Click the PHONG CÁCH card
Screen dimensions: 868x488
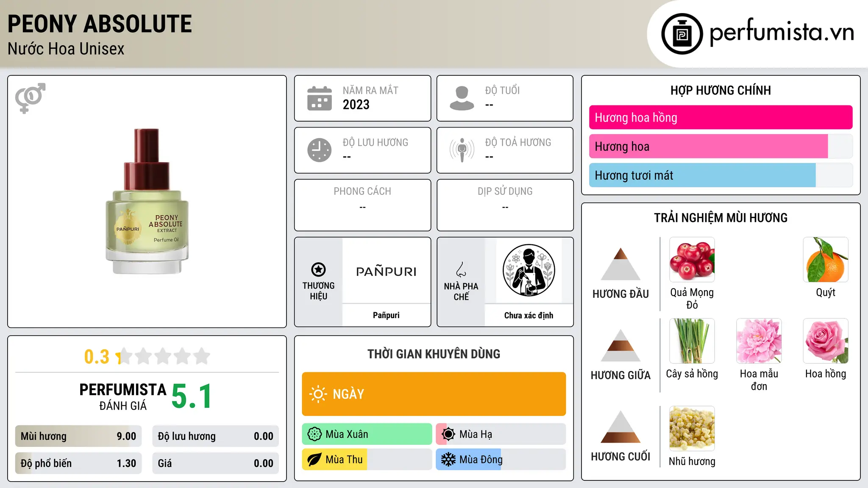(362, 205)
